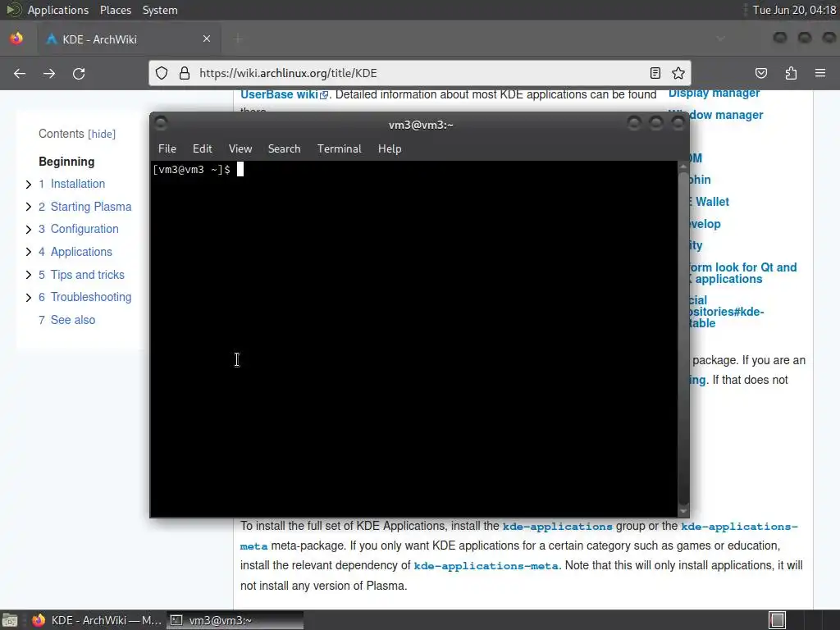
Task: Open the Terminal menu in terminal window
Action: [x=339, y=149]
